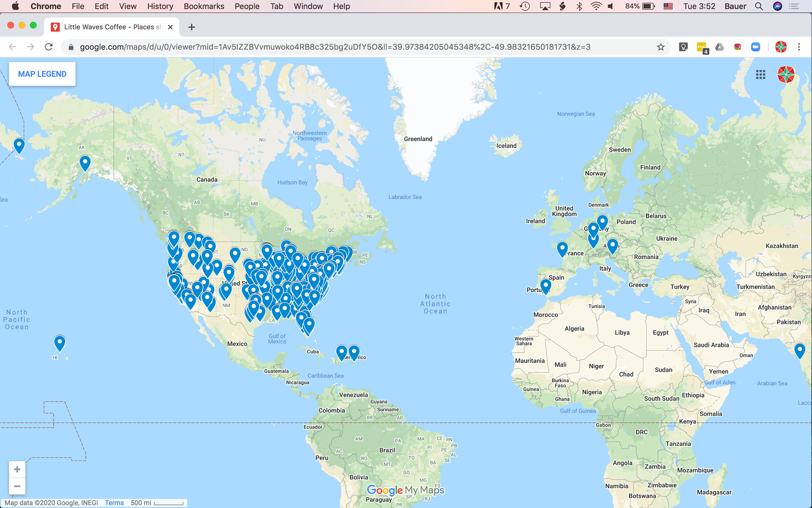Open the Help menu
The height and width of the screenshot is (508, 812).
coord(341,6)
